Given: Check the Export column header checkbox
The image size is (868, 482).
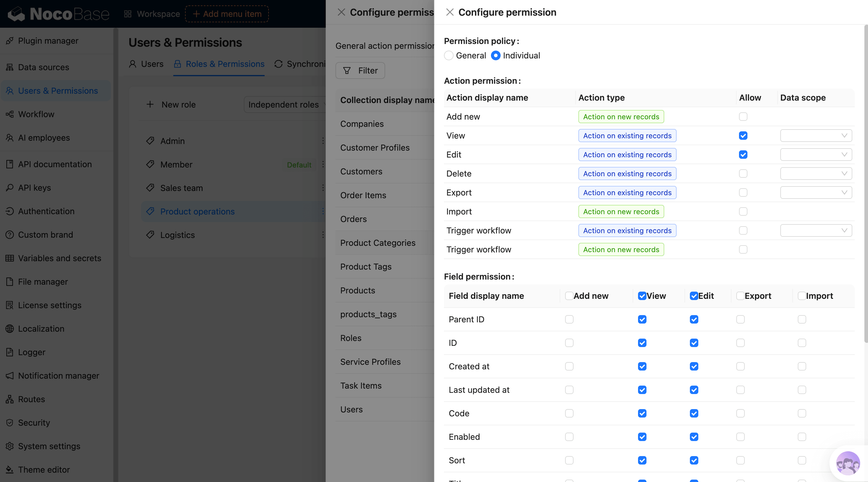Looking at the screenshot, I should pyautogui.click(x=740, y=296).
